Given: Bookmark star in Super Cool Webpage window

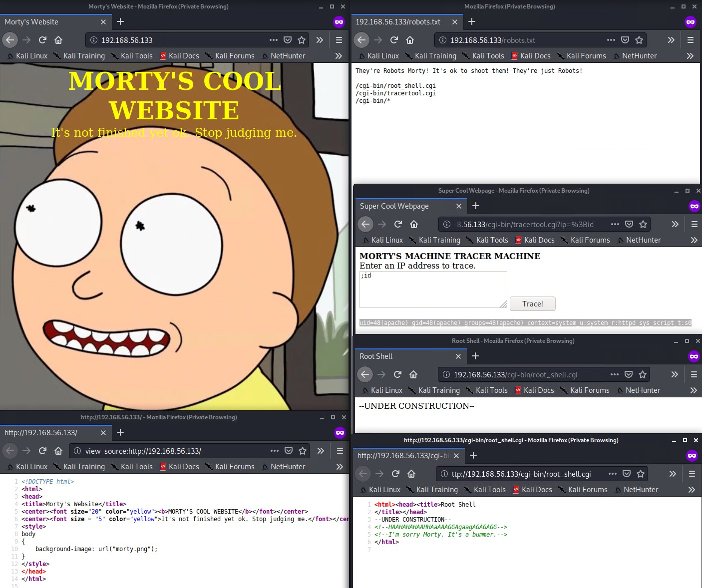Looking at the screenshot, I should tap(643, 224).
